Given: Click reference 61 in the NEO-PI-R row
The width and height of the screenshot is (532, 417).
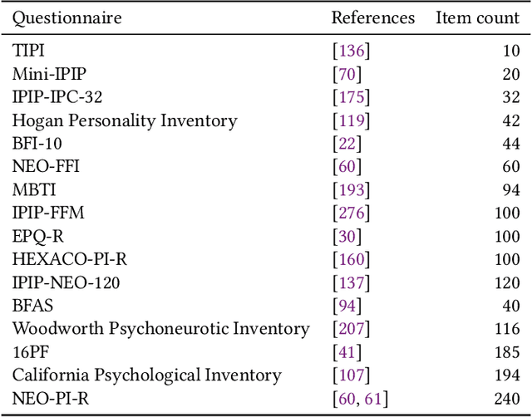Looking at the screenshot, I should (372, 399).
